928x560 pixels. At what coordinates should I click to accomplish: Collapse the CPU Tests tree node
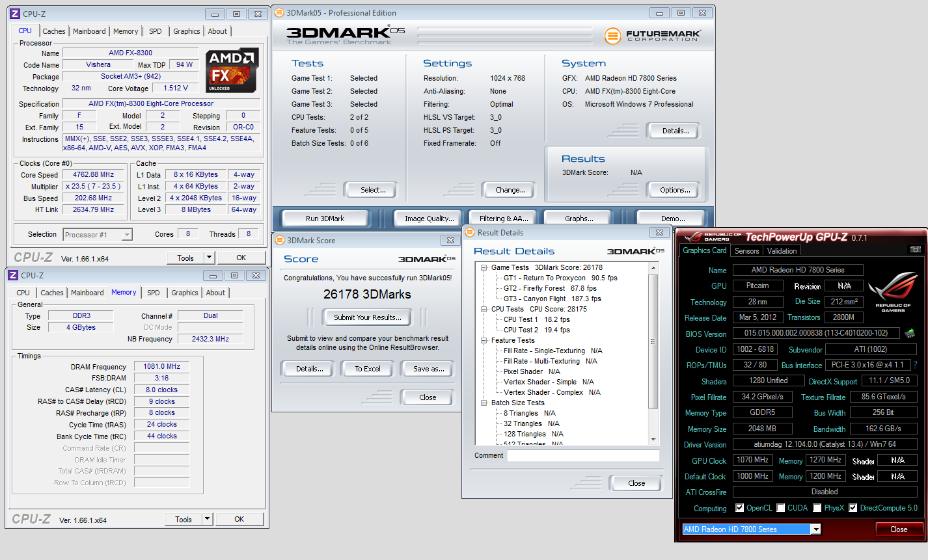[484, 309]
